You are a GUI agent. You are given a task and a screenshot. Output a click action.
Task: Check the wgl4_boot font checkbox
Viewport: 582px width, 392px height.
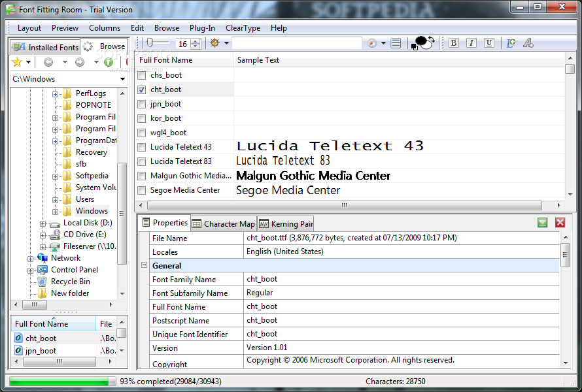[x=141, y=133]
